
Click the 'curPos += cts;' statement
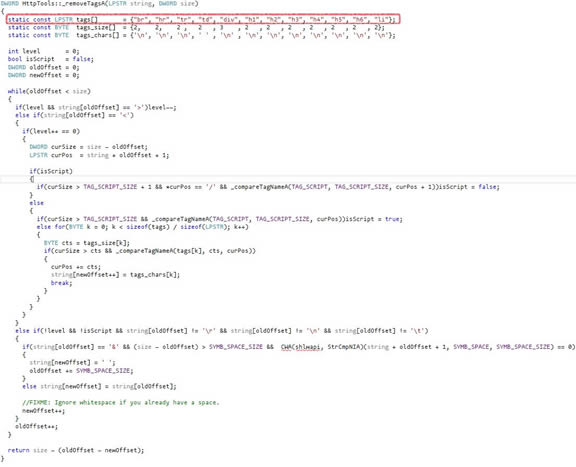(x=76, y=267)
